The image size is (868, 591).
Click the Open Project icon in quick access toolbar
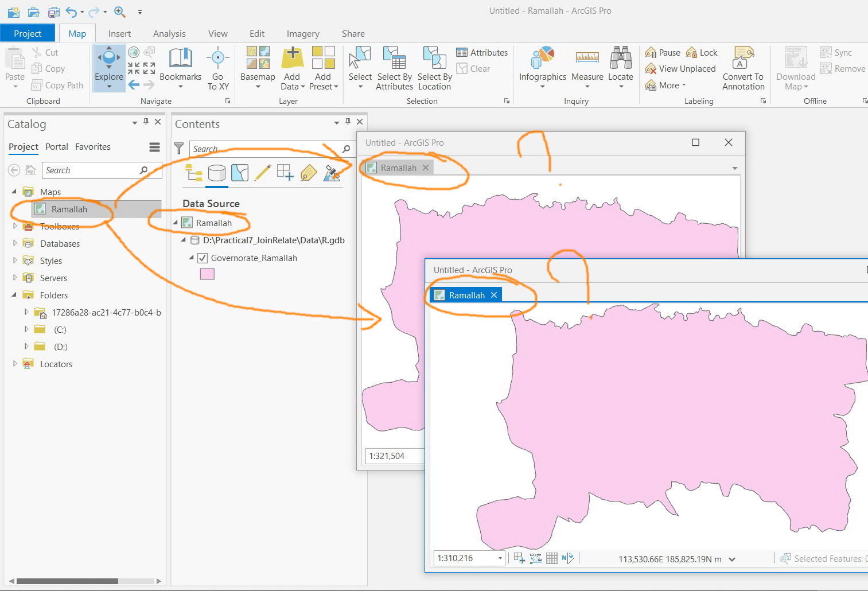point(34,11)
